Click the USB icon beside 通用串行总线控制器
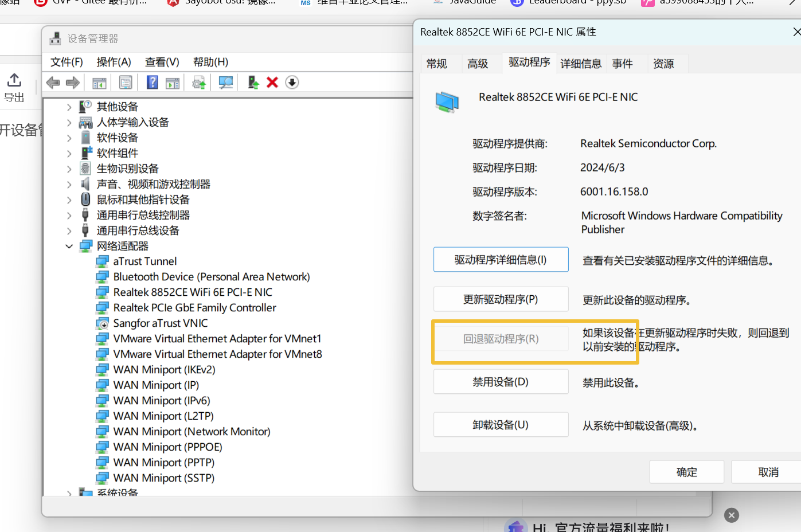The width and height of the screenshot is (801, 532). (85, 215)
